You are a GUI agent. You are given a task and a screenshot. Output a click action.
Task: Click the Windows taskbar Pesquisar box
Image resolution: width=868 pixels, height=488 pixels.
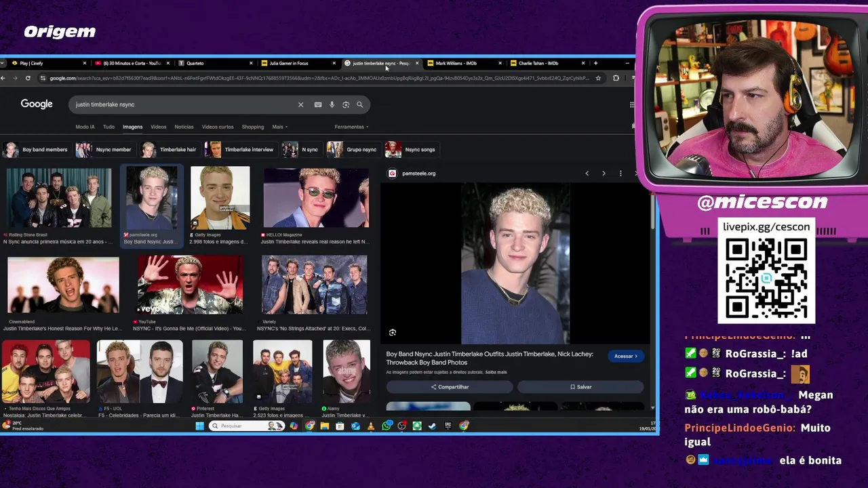[x=248, y=426]
